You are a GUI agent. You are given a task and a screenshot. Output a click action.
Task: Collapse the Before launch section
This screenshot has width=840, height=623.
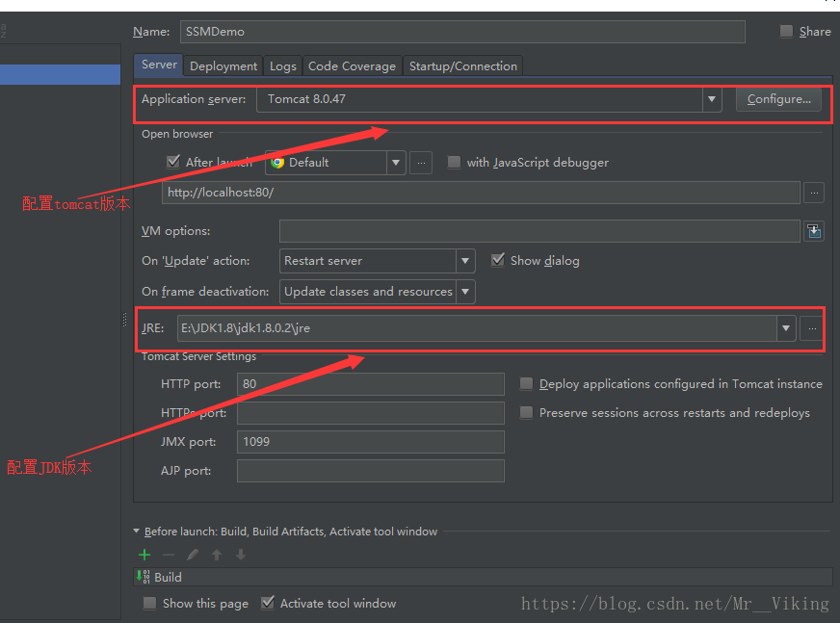tap(136, 532)
